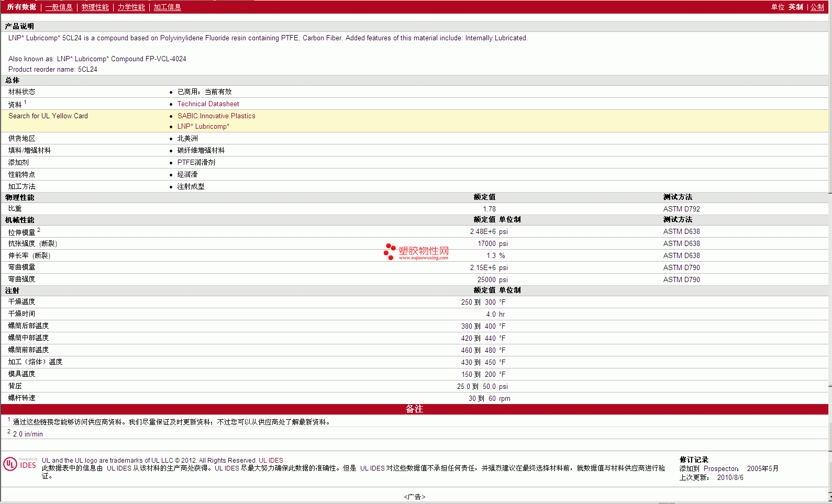This screenshot has width=832, height=504.
Task: Click the 北美洲 value
Action: coord(187,139)
